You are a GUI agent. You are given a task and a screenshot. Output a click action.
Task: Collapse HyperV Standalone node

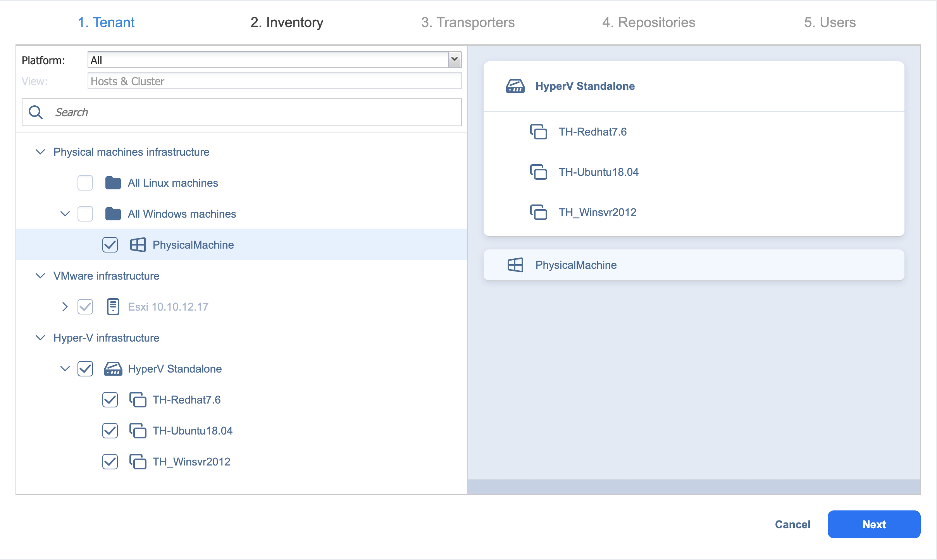pos(65,369)
